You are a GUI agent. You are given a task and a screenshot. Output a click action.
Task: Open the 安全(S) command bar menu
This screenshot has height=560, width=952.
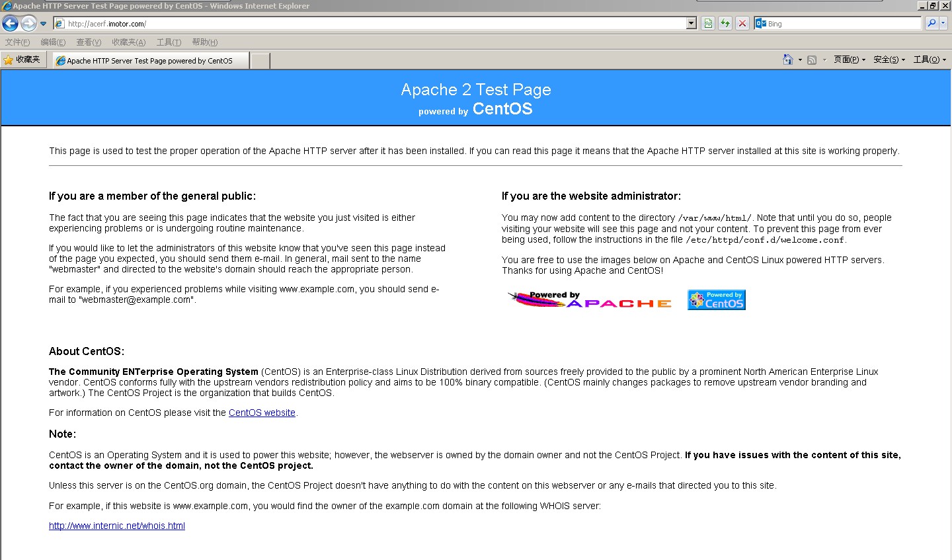[889, 60]
